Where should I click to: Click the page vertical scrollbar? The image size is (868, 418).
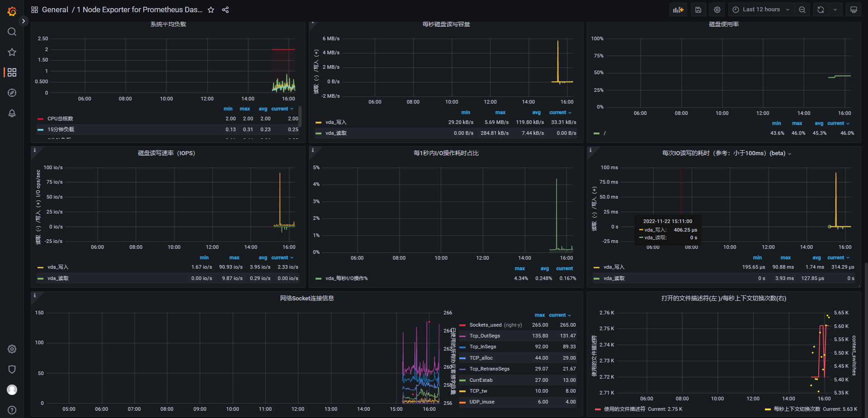pos(866,339)
